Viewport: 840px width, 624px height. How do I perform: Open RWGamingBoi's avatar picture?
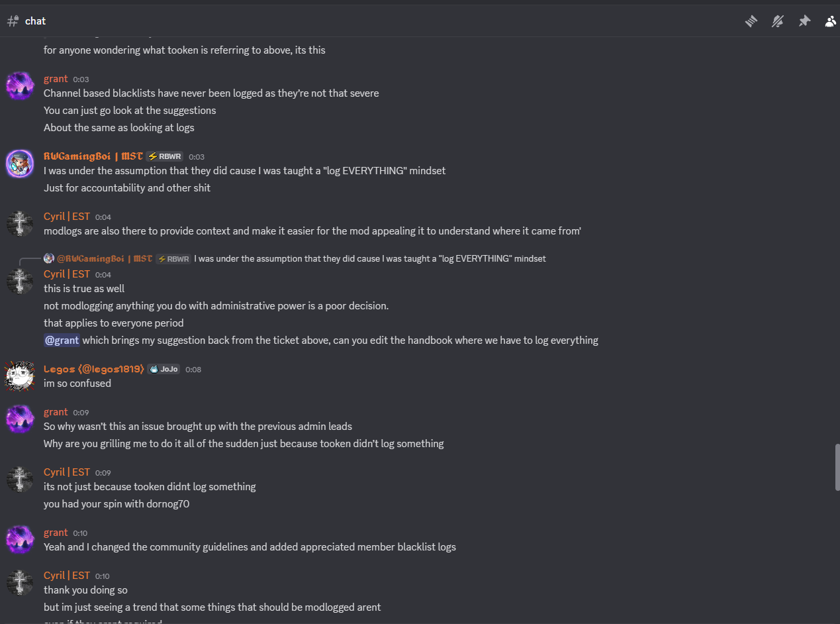point(20,164)
